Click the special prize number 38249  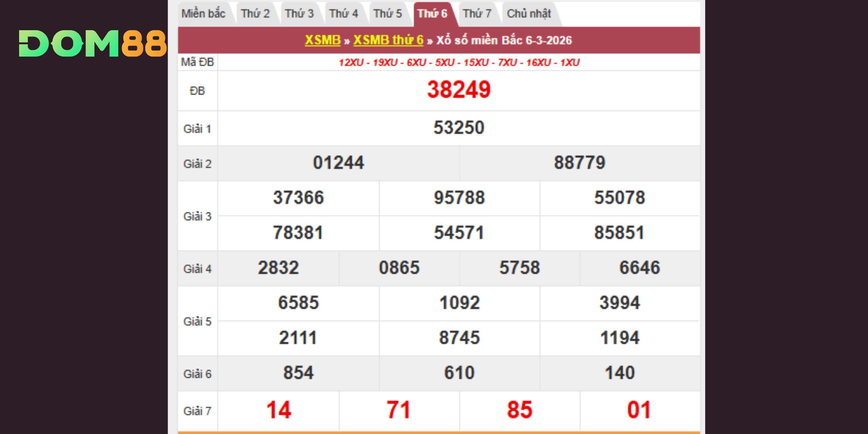point(459,90)
